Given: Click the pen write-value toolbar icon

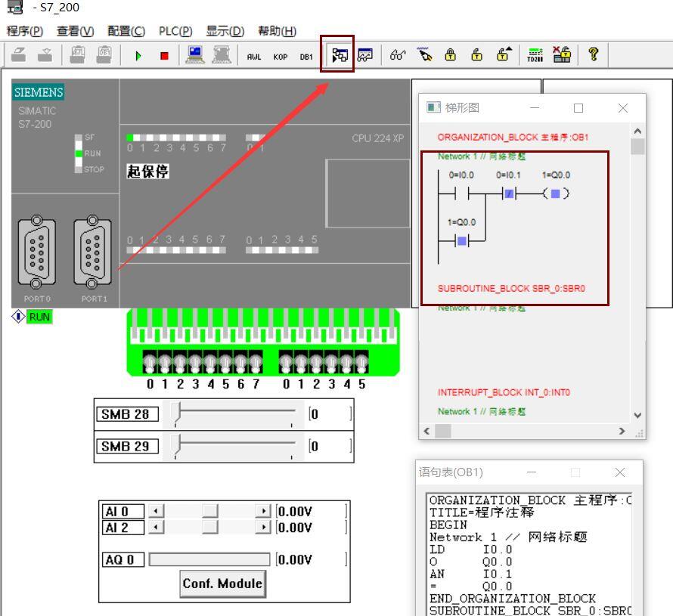Looking at the screenshot, I should 424,54.
